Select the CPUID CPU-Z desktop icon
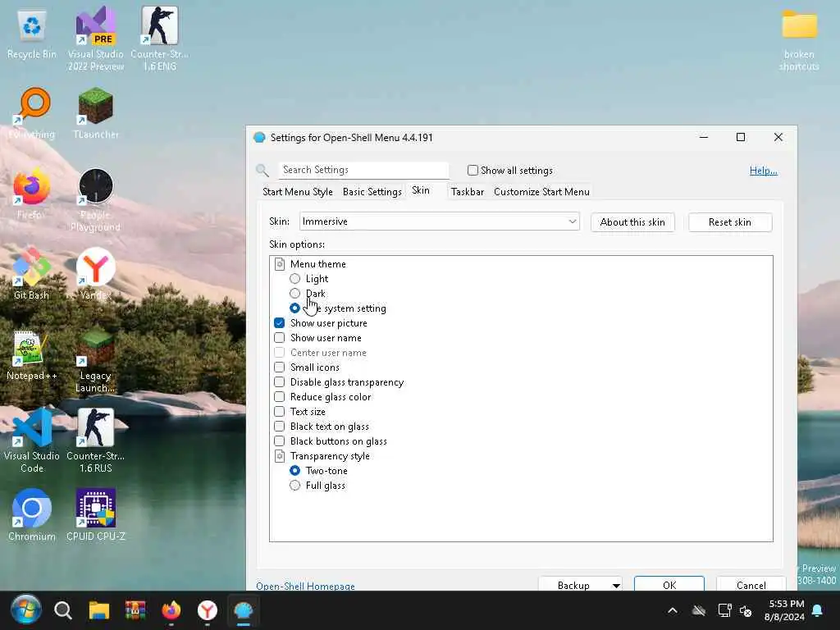Screen dimensions: 840x630 click(x=96, y=515)
